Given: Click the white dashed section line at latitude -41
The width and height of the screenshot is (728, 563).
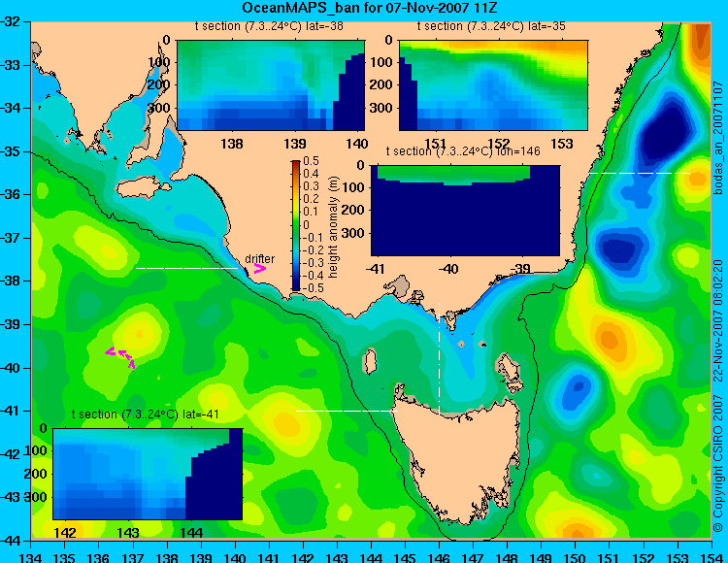Looking at the screenshot, I should (x=347, y=411).
